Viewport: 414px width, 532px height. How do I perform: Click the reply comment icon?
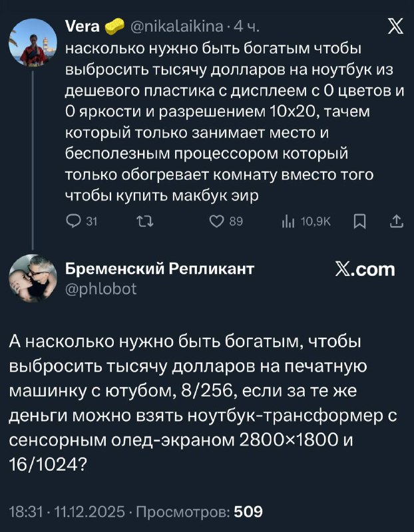pyautogui.click(x=71, y=223)
